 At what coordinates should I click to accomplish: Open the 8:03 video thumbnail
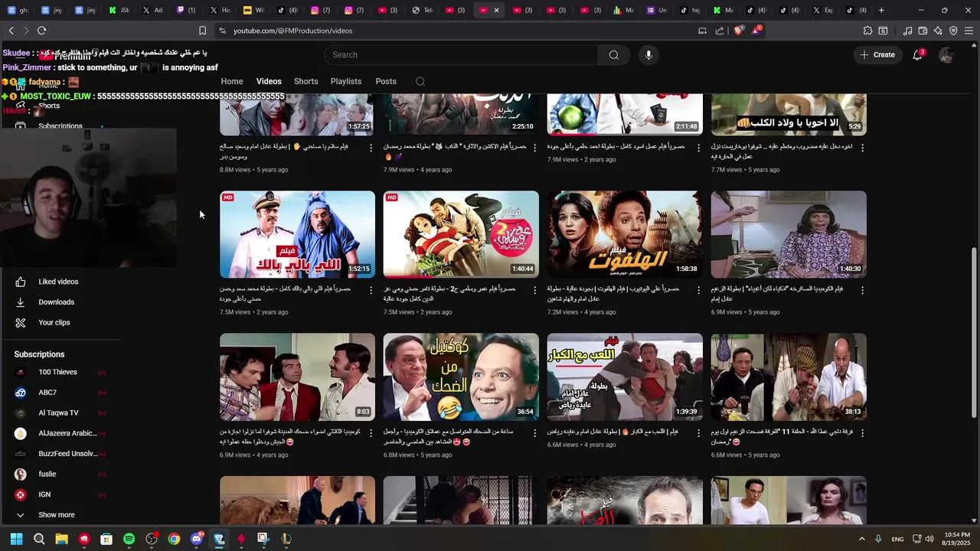[297, 377]
